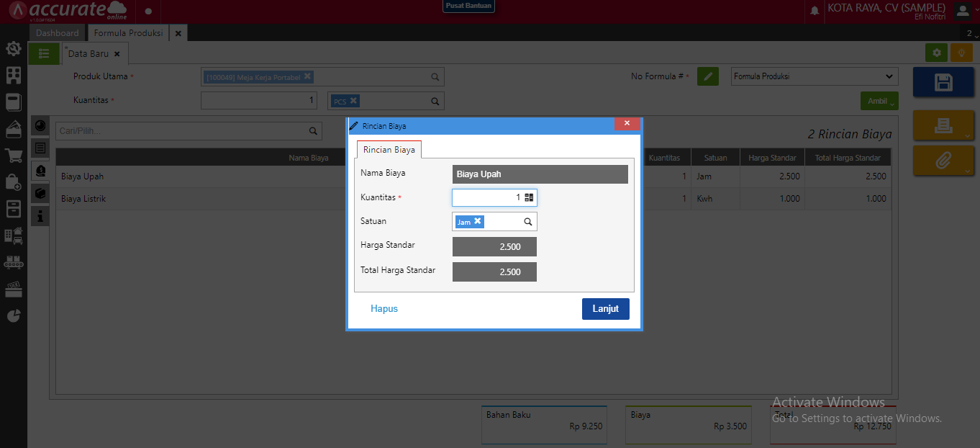Click the Bahan Baku total box
The width and height of the screenshot is (980, 448).
[544, 424]
